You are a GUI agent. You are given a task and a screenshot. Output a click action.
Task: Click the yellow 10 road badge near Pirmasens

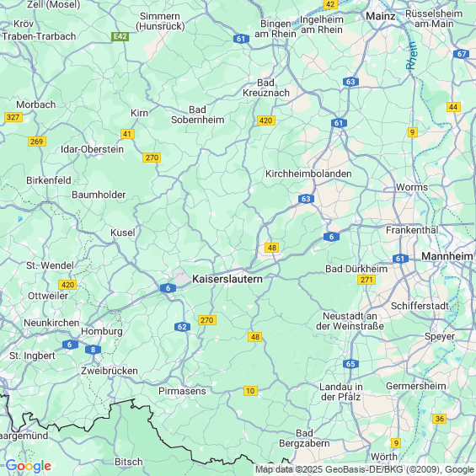click(250, 391)
